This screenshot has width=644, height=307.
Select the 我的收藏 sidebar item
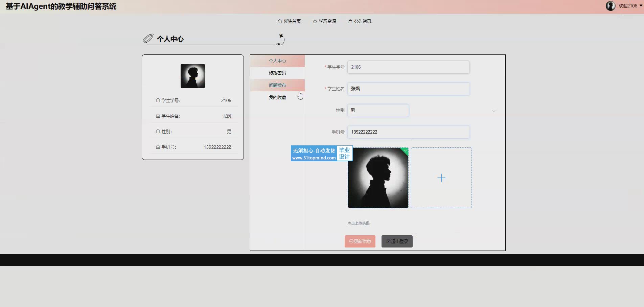(277, 97)
